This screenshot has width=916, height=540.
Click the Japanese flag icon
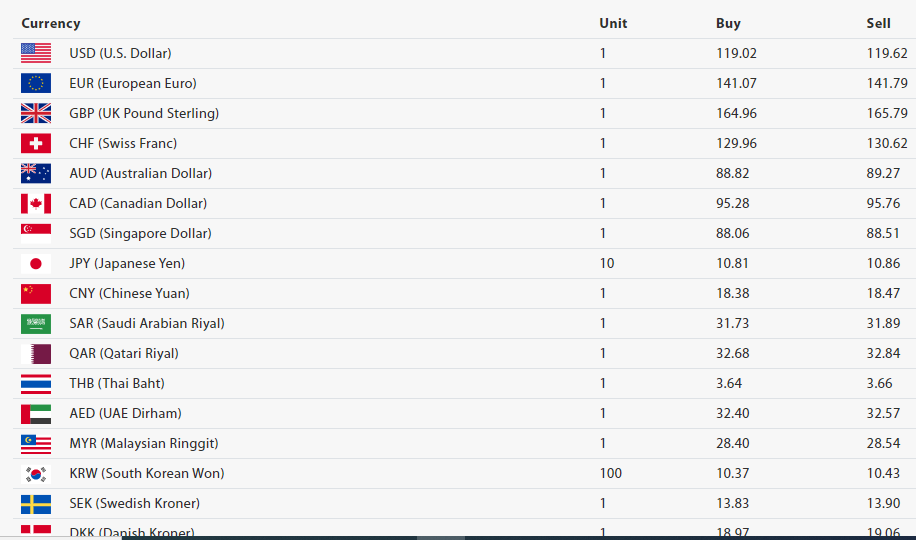(x=36, y=263)
